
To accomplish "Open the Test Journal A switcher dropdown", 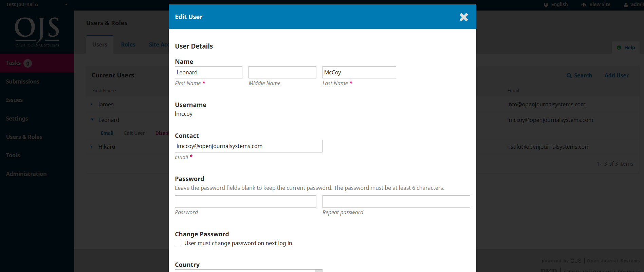I will pyautogui.click(x=66, y=4).
